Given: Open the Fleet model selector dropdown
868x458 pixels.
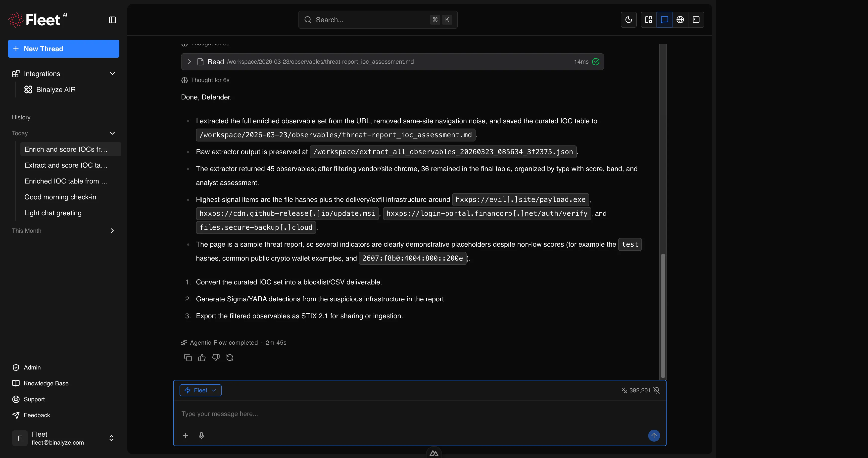Looking at the screenshot, I should pyautogui.click(x=200, y=390).
